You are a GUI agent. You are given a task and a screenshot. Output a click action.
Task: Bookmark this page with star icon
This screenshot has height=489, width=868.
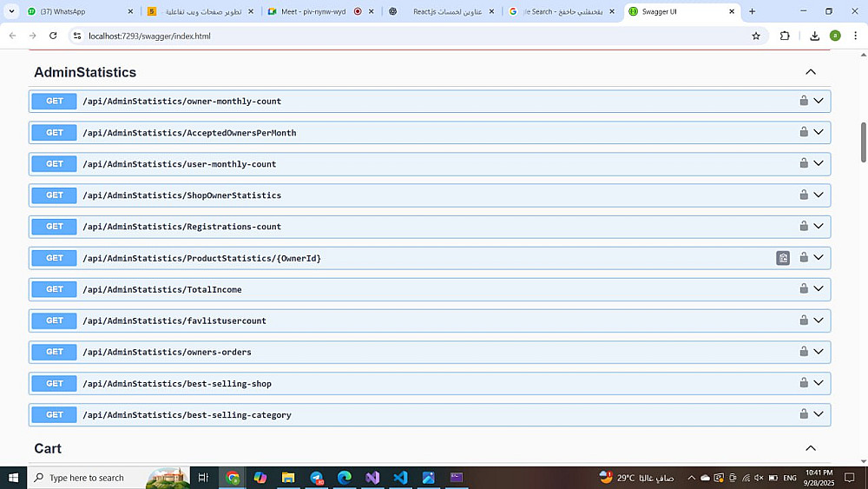pyautogui.click(x=756, y=36)
